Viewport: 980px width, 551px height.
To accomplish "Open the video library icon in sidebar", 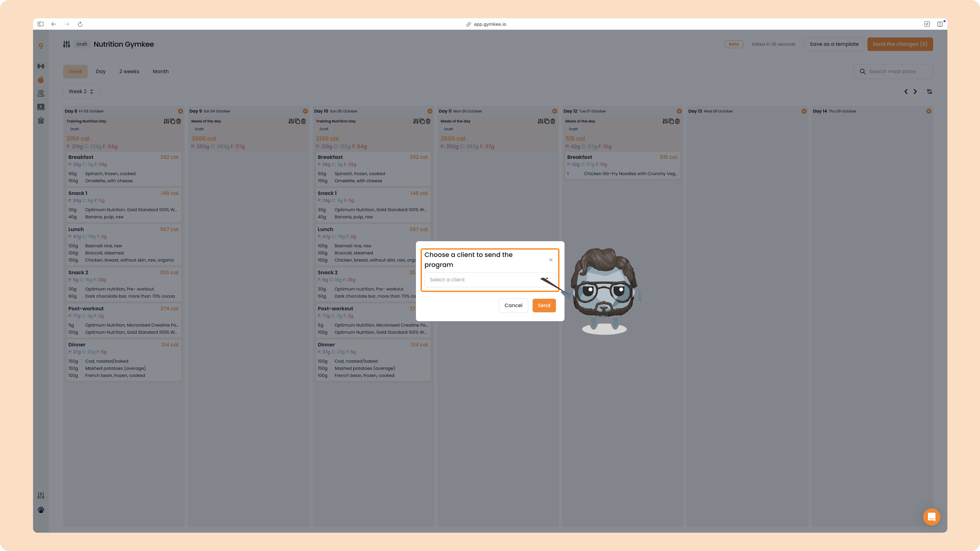I will tap(41, 107).
